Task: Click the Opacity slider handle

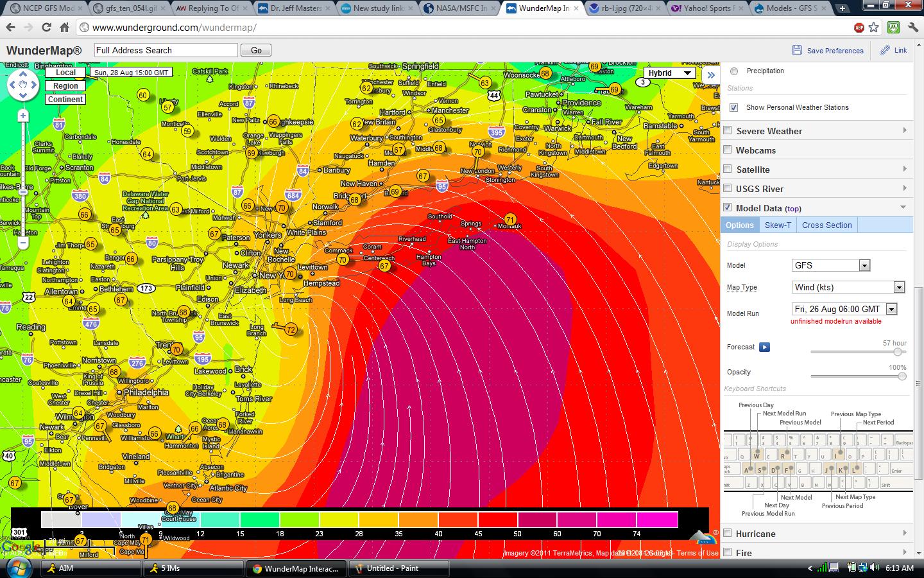Action: click(902, 376)
